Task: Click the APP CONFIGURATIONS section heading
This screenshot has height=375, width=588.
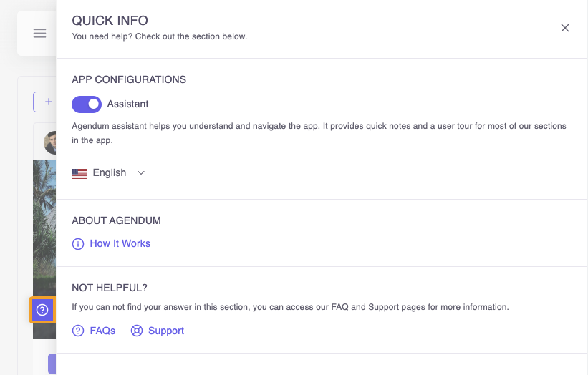Action: point(129,79)
